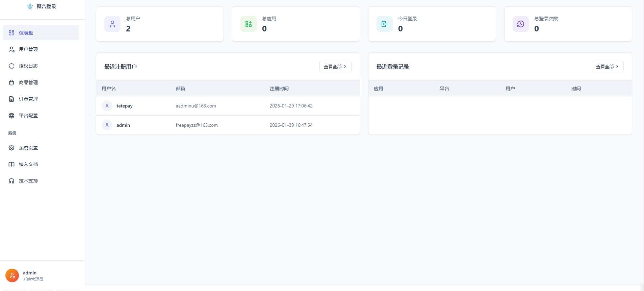Viewport: 644px width, 291px height.
Task: Click the 接入文档 book icon
Action: pyautogui.click(x=11, y=164)
